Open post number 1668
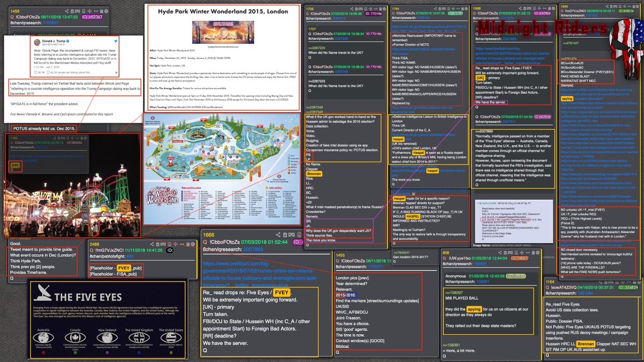This screenshot has height=362, width=644. (477, 9)
